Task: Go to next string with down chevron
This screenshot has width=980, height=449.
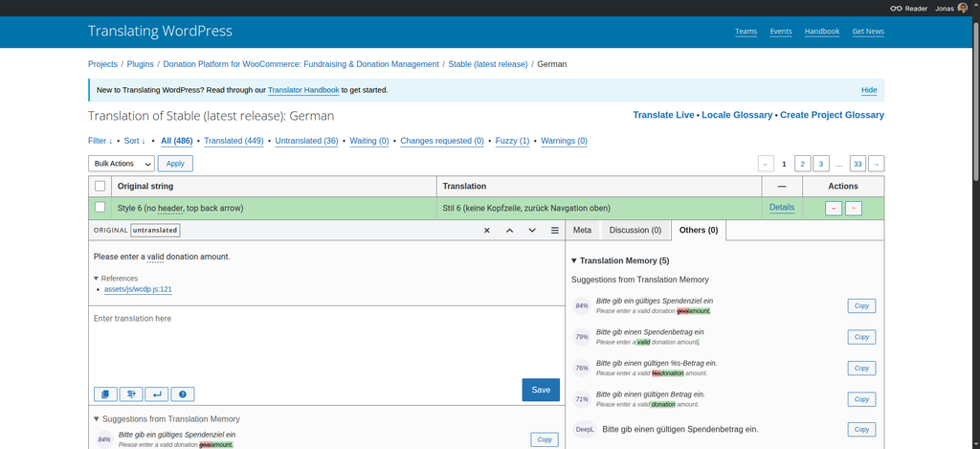Action: point(532,230)
